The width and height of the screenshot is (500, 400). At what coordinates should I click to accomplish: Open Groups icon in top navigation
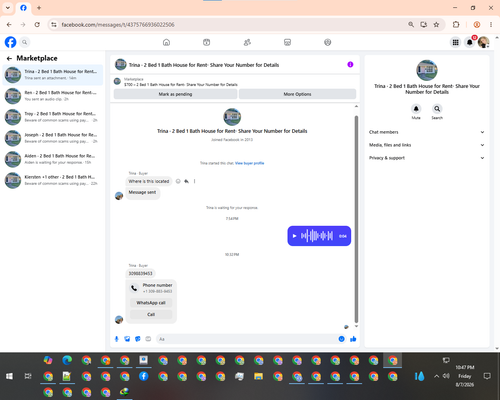[328, 42]
